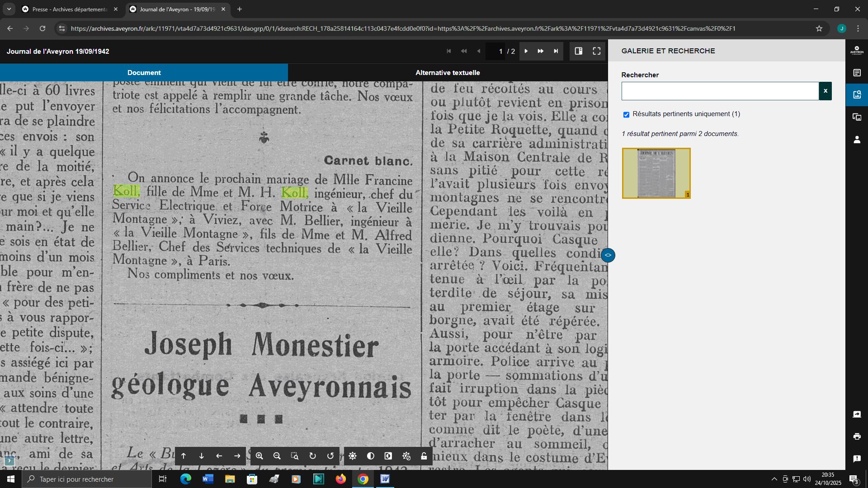The height and width of the screenshot is (488, 868).
Task: Go to the next page
Action: [526, 51]
